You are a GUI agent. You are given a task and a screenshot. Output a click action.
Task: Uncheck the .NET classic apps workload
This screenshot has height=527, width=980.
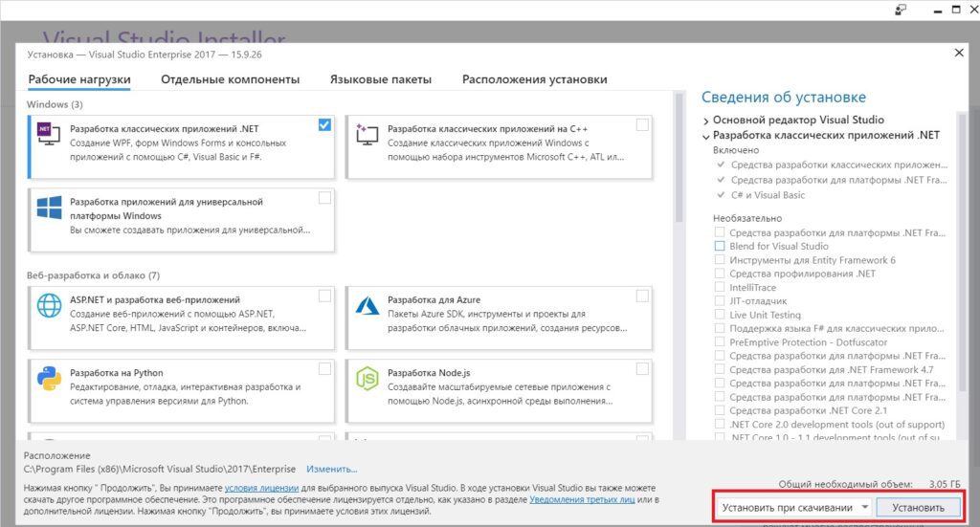pyautogui.click(x=324, y=125)
